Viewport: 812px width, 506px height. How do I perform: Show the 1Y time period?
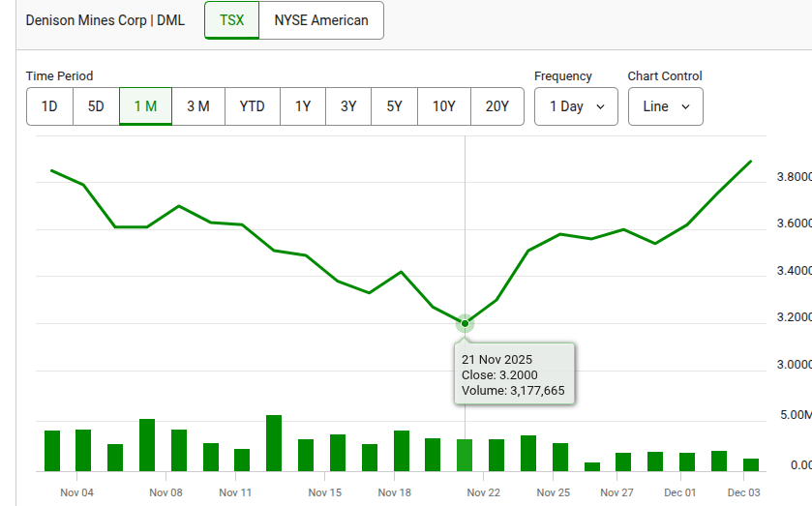(x=303, y=106)
